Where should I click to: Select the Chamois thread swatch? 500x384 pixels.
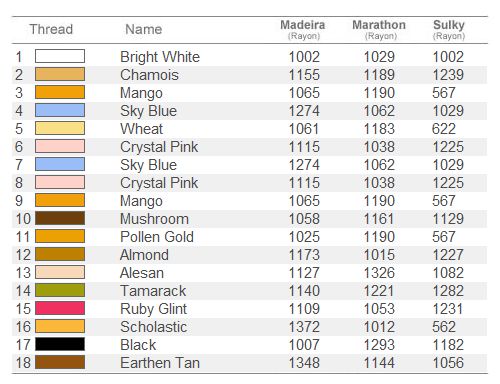click(60, 74)
